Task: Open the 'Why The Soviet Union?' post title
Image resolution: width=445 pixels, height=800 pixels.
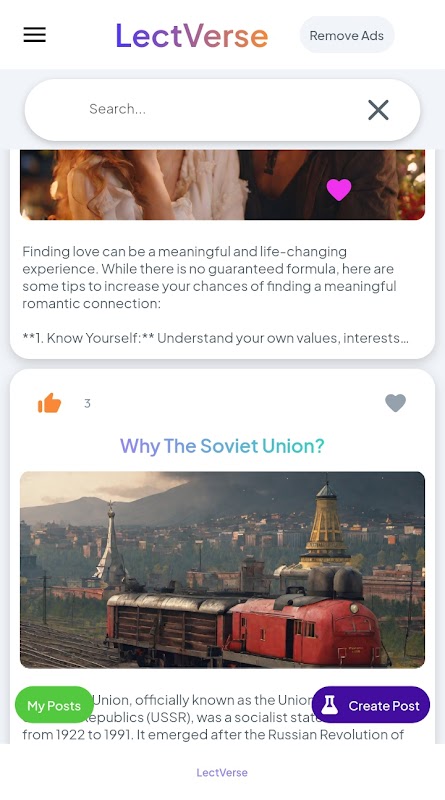Action: [x=222, y=446]
